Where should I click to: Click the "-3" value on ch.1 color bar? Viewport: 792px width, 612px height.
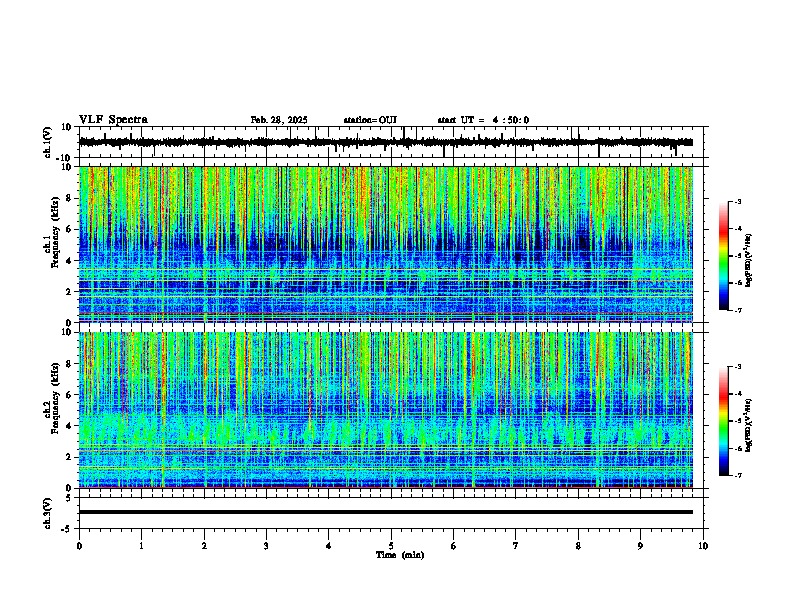[737, 201]
